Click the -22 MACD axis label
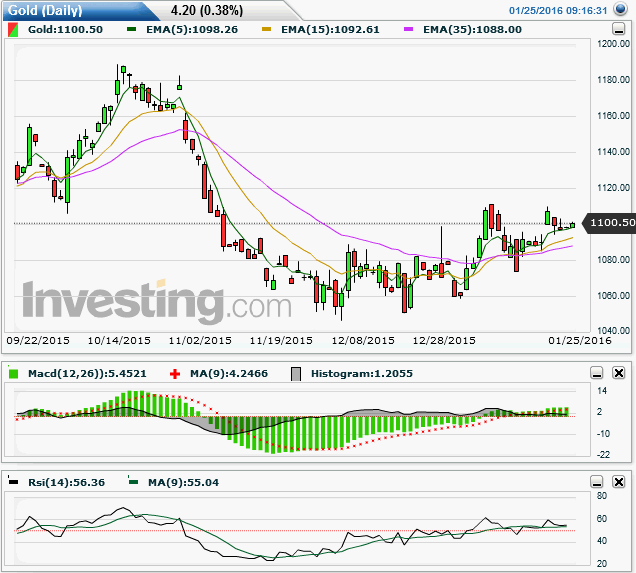The width and height of the screenshot is (636, 573). point(603,455)
